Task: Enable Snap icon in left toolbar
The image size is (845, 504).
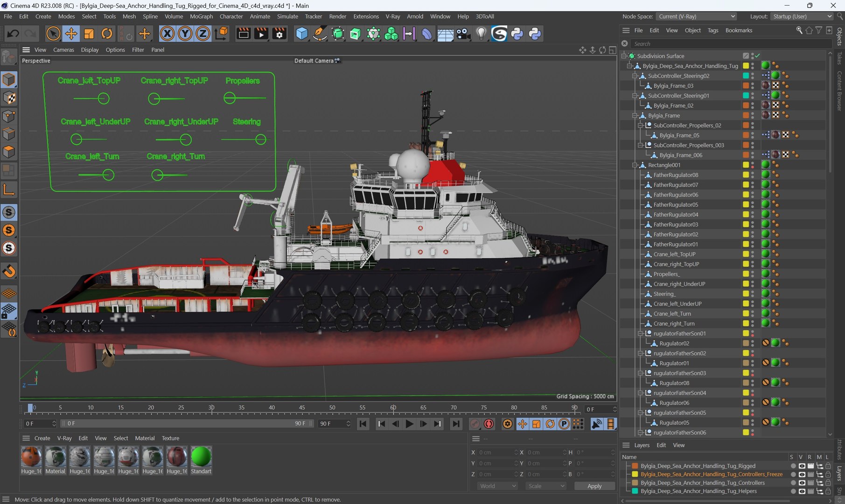Action: (9, 271)
